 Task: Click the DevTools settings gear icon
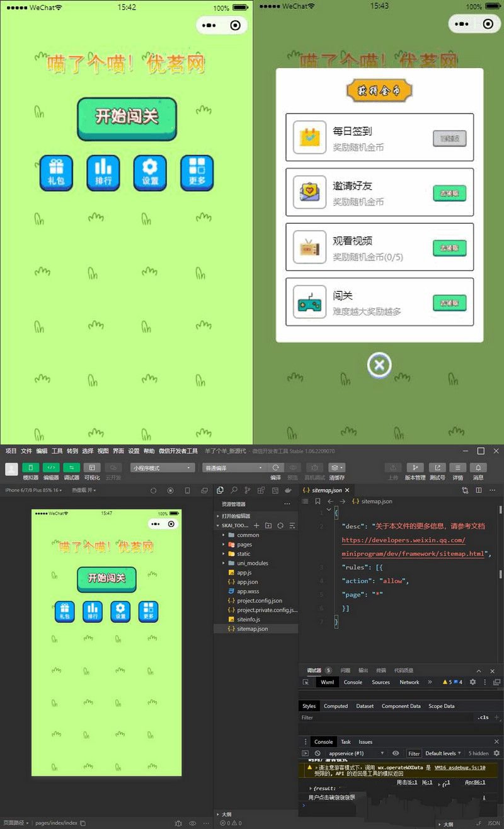[x=472, y=682]
